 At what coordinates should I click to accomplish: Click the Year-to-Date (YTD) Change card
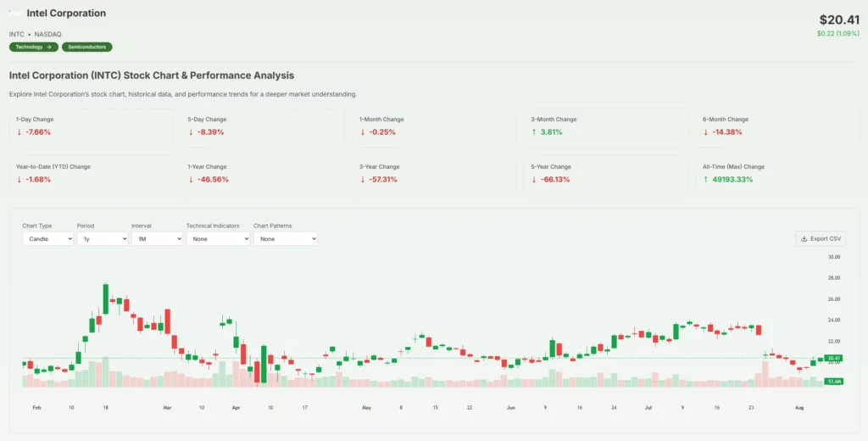point(92,173)
